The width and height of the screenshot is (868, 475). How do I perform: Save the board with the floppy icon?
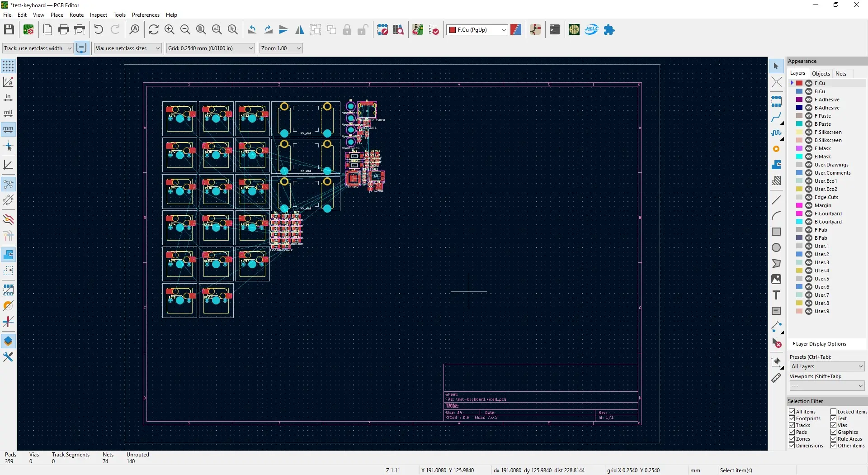click(9, 30)
